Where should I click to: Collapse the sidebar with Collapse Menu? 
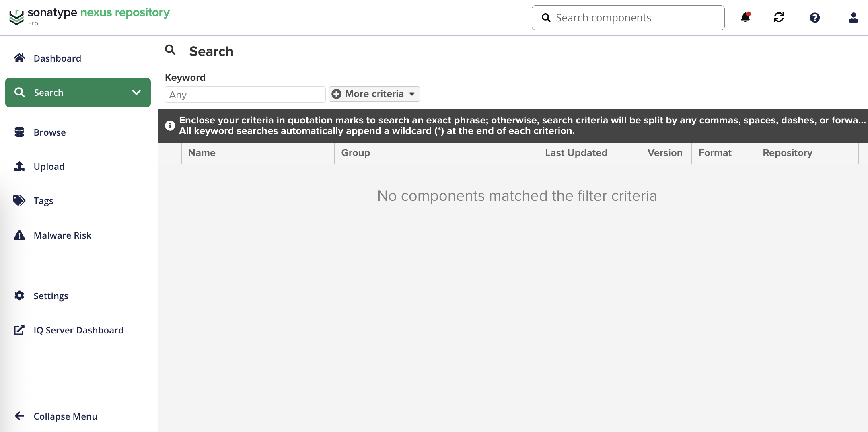tap(56, 416)
